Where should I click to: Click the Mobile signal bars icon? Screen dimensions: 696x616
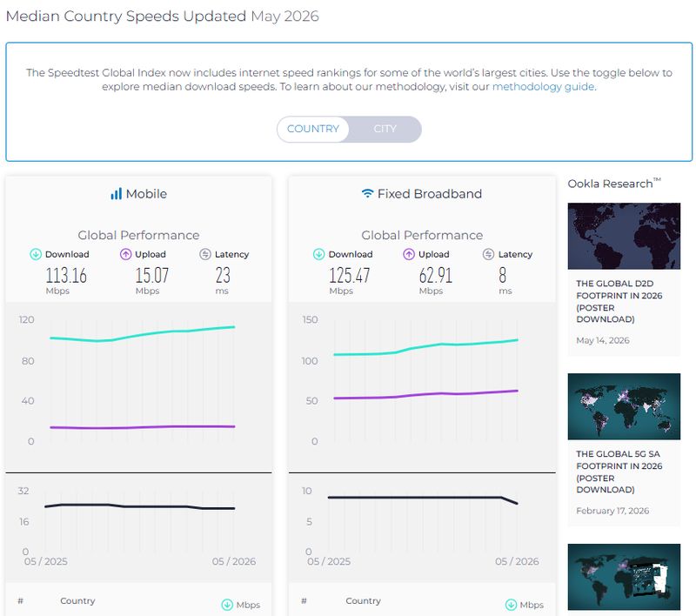coord(116,194)
